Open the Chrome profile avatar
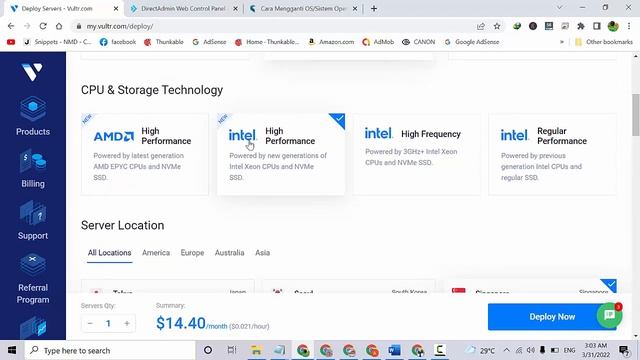This screenshot has height=360, width=640. pyautogui.click(x=613, y=26)
